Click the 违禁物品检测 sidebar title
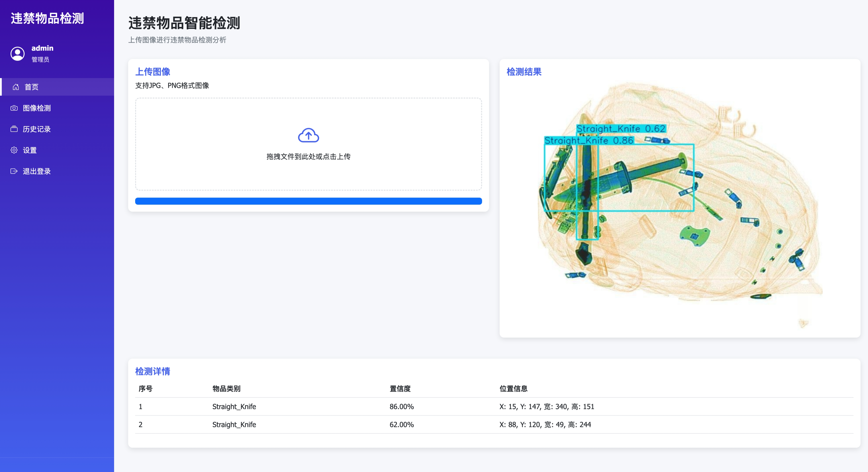 47,18
